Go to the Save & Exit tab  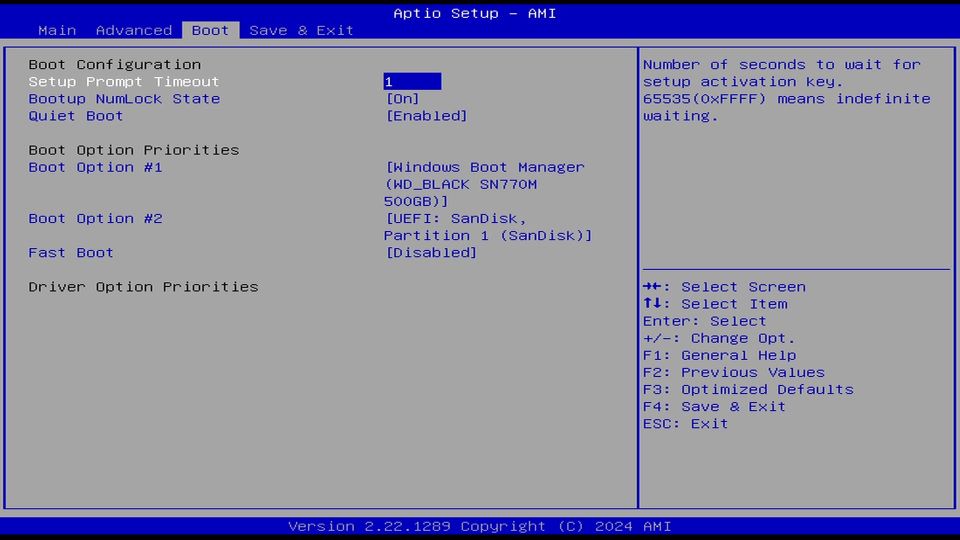(x=301, y=30)
